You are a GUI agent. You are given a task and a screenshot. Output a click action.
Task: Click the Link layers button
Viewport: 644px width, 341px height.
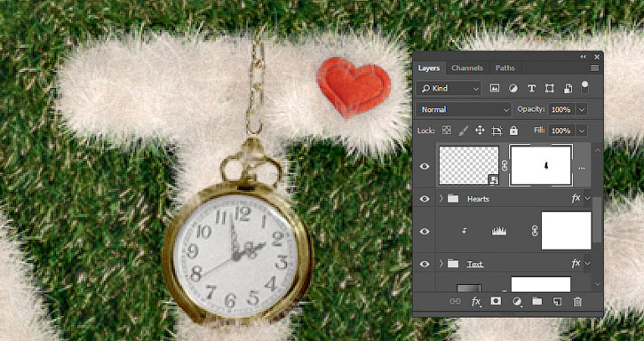point(455,302)
